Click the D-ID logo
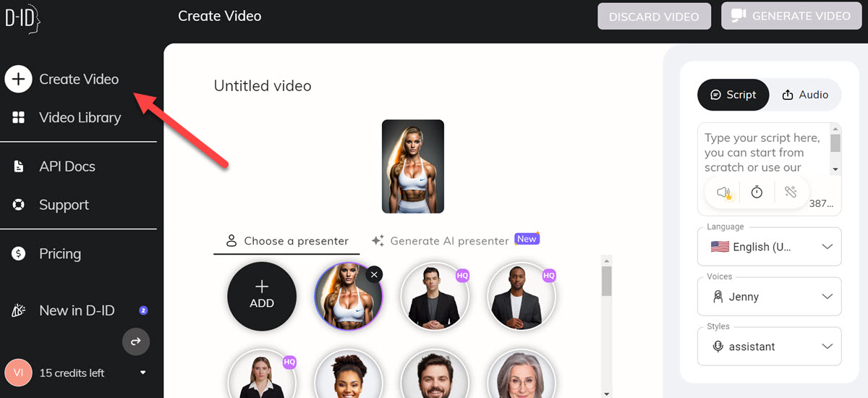Image resolution: width=868 pixels, height=398 pixels. 22,17
